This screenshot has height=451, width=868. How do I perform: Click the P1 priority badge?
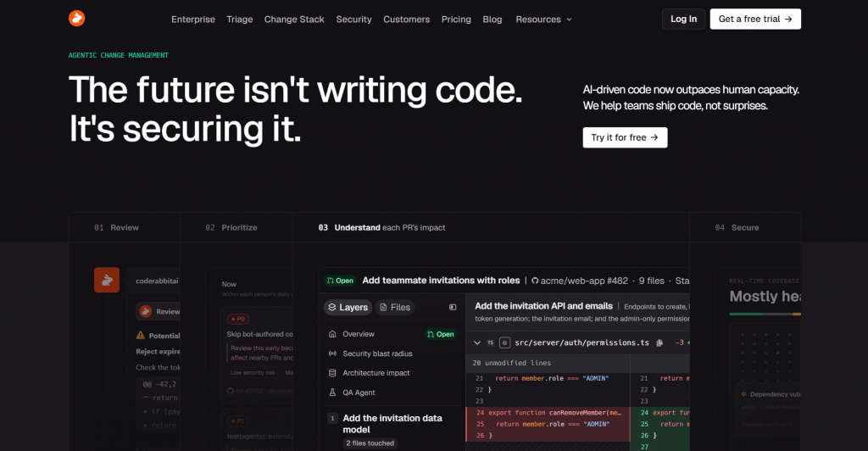pyautogui.click(x=238, y=421)
